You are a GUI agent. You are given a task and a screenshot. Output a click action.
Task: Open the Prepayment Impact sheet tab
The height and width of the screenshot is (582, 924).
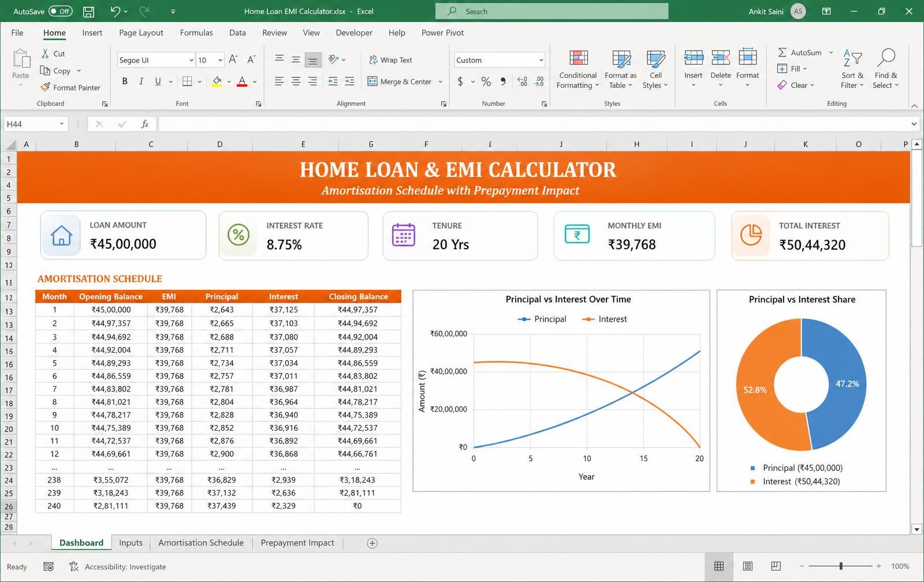click(297, 543)
